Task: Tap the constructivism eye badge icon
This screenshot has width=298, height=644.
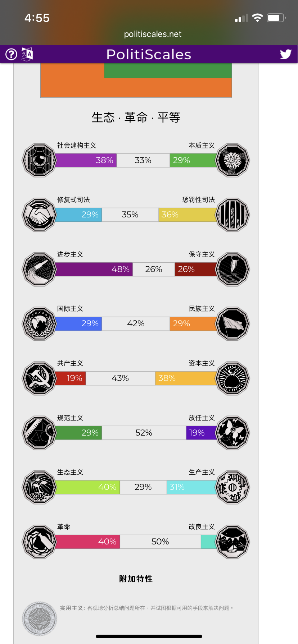Action: (x=39, y=160)
